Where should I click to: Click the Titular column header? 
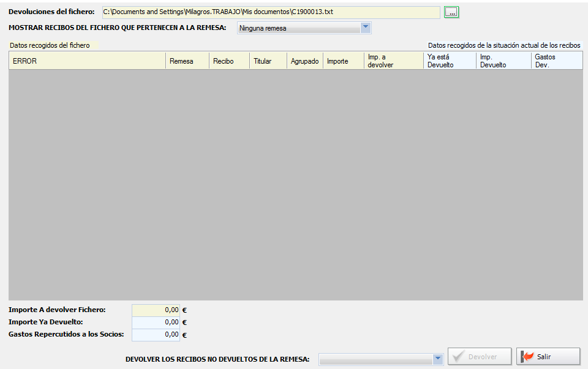268,61
